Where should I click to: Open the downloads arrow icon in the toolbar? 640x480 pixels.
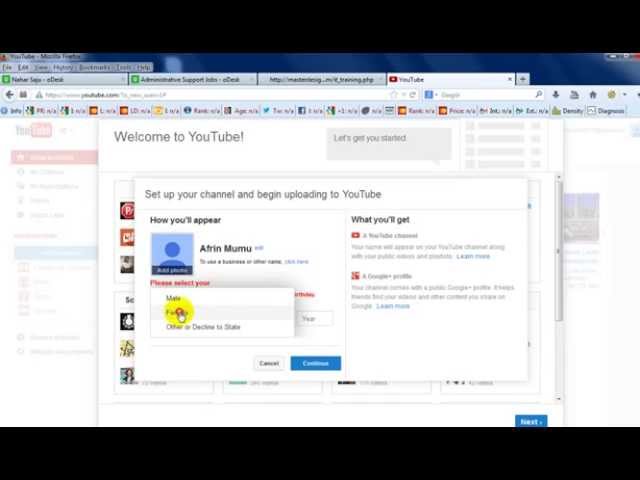(x=556, y=95)
